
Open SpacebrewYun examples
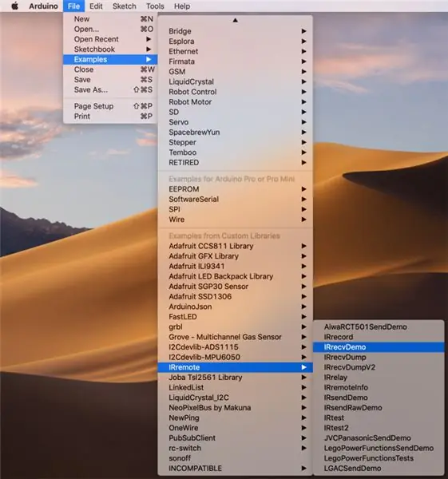235,132
